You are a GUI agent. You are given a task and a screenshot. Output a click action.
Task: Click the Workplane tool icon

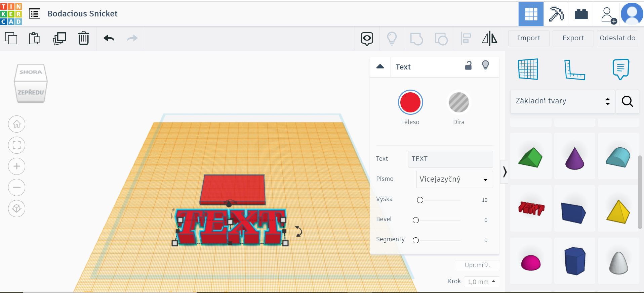coord(528,69)
